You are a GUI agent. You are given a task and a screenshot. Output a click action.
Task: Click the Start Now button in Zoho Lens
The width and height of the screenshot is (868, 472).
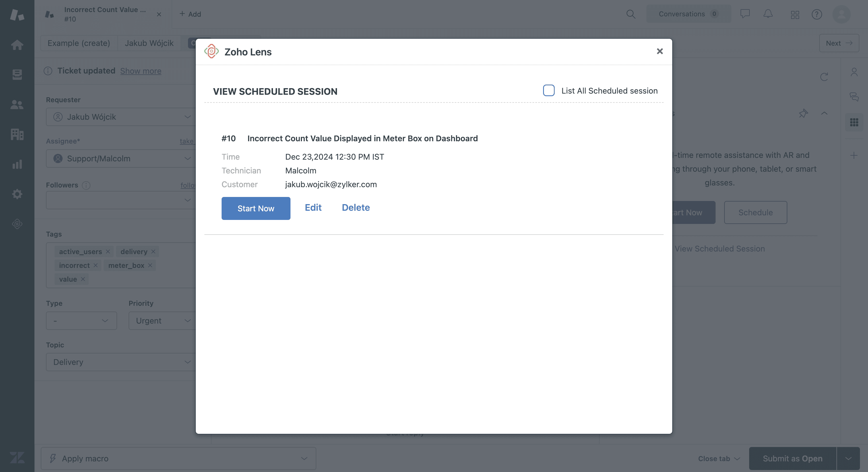click(256, 208)
